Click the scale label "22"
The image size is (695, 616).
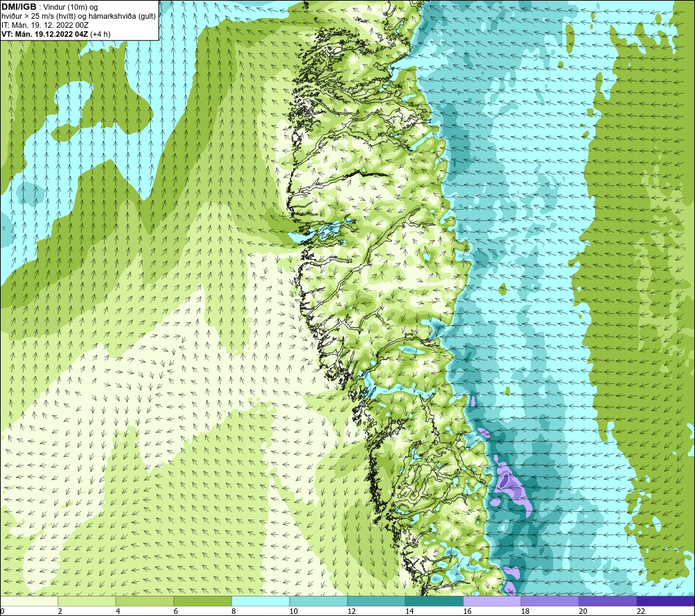pos(641,611)
